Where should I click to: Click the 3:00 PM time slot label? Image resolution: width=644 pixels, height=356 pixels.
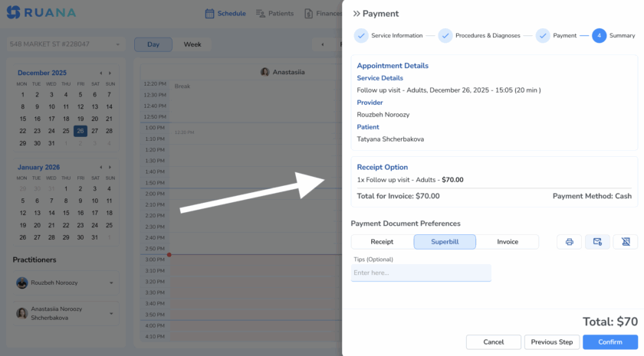point(154,260)
